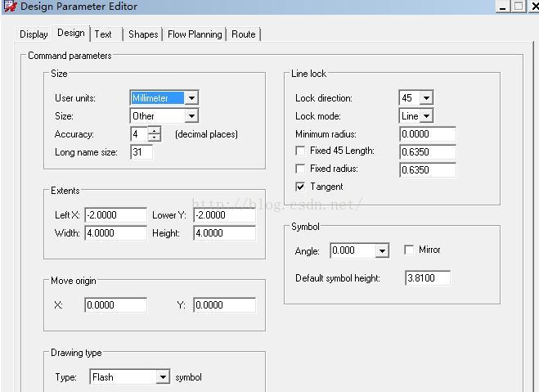Open the Lock mode dropdown
Viewport: 539px width, 392px height.
[x=426, y=116]
